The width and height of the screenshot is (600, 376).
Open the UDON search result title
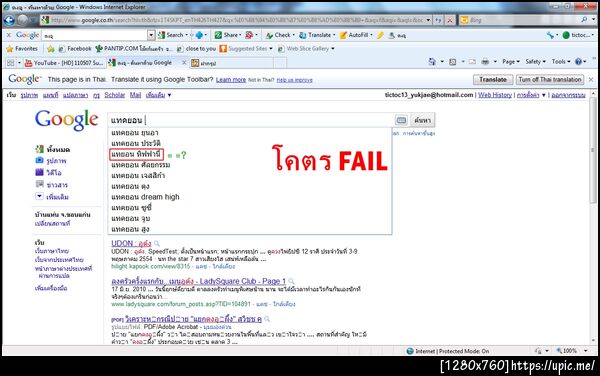(x=131, y=244)
